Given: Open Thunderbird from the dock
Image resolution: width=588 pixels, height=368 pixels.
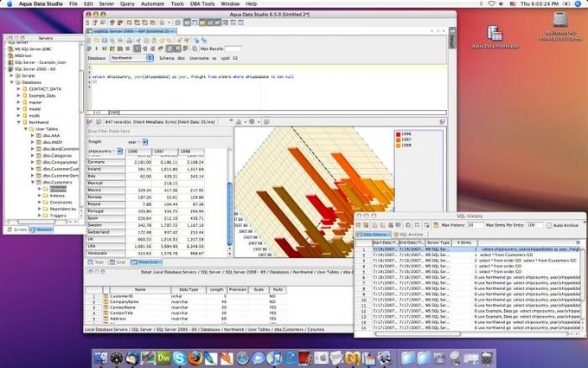Looking at the screenshot, I should point(132,358).
